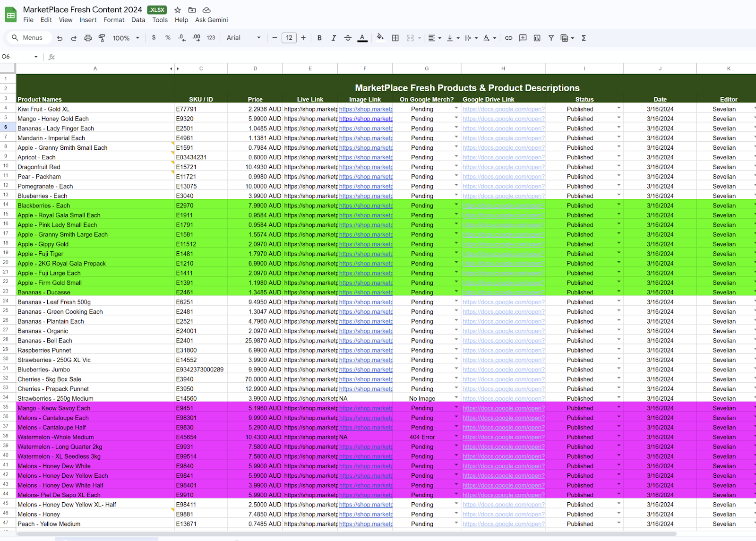Image resolution: width=756 pixels, height=541 pixels.
Task: Create a filter with funnel icon
Action: (551, 38)
